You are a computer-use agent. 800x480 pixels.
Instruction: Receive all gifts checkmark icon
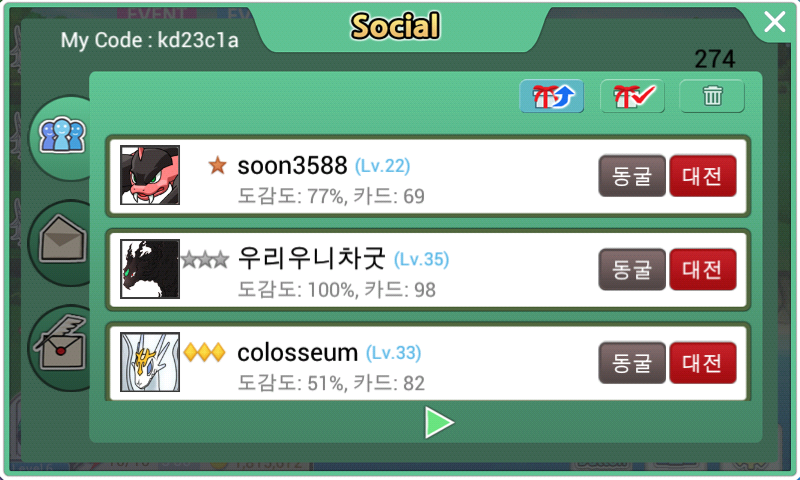tap(633, 96)
